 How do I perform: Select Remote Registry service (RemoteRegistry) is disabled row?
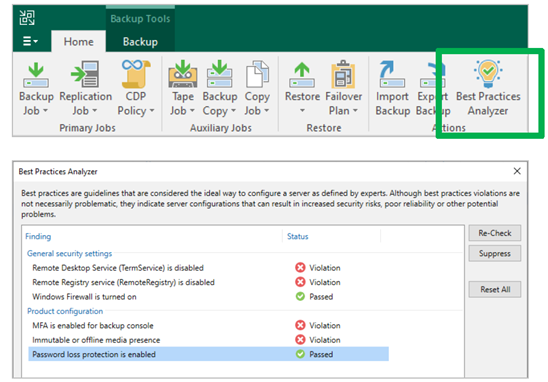tap(208, 282)
